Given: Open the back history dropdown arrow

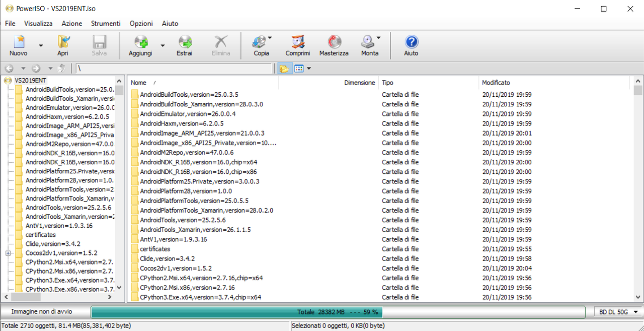Looking at the screenshot, I should click(x=23, y=69).
